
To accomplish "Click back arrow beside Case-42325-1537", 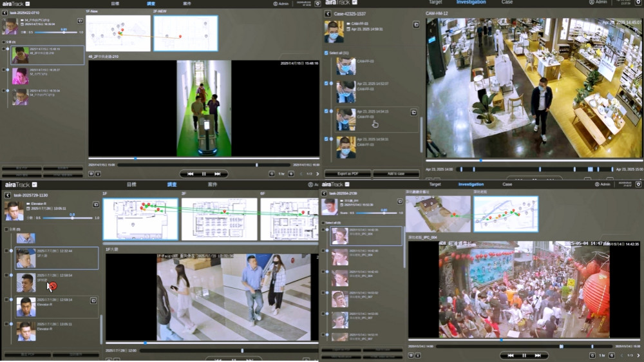I will coord(327,14).
